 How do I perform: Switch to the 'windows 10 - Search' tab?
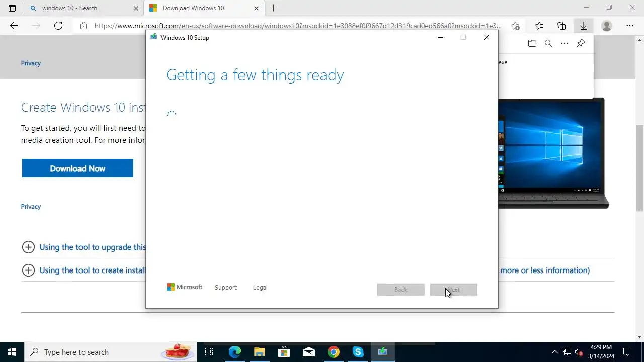coord(84,8)
